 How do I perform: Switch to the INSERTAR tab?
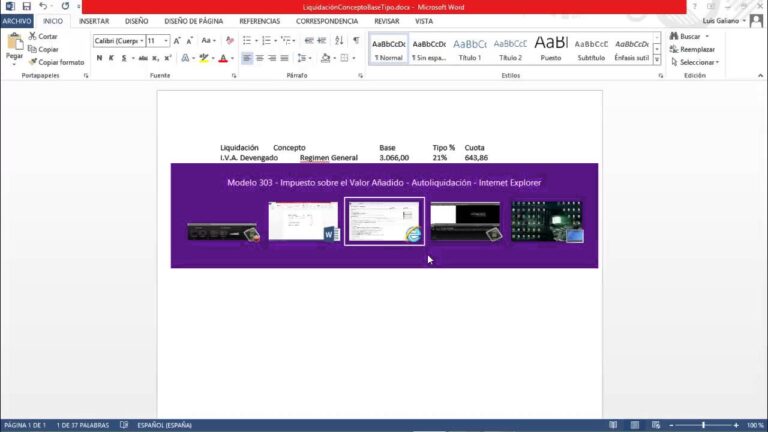(x=94, y=21)
